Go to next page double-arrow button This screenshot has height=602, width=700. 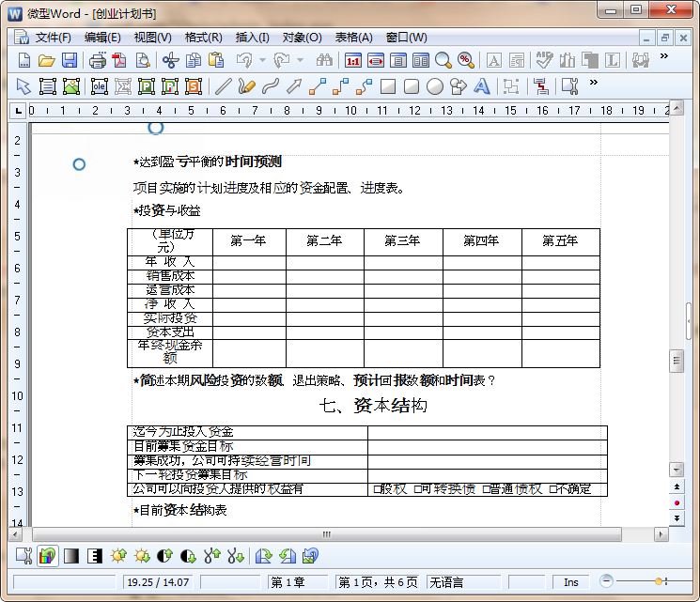pyautogui.click(x=677, y=518)
